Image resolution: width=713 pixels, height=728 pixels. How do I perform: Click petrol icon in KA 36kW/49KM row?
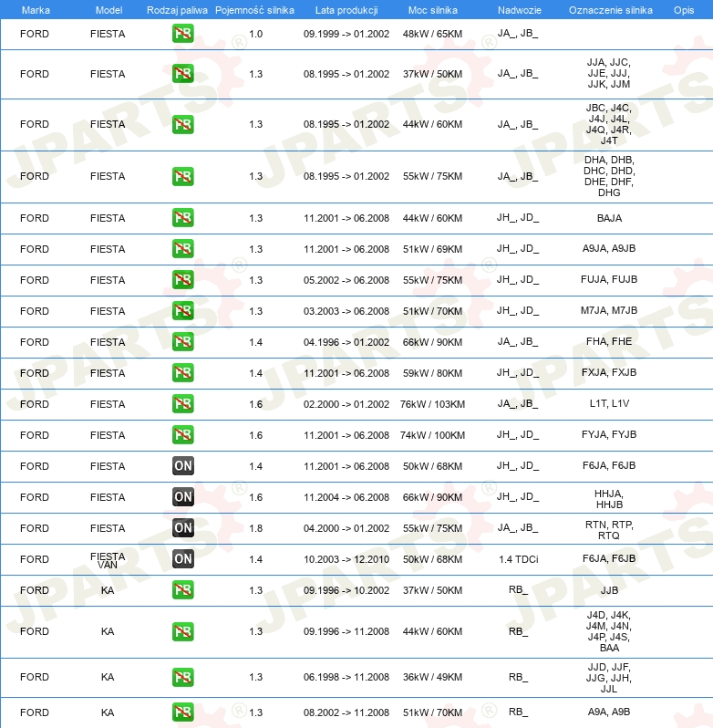pos(182,677)
